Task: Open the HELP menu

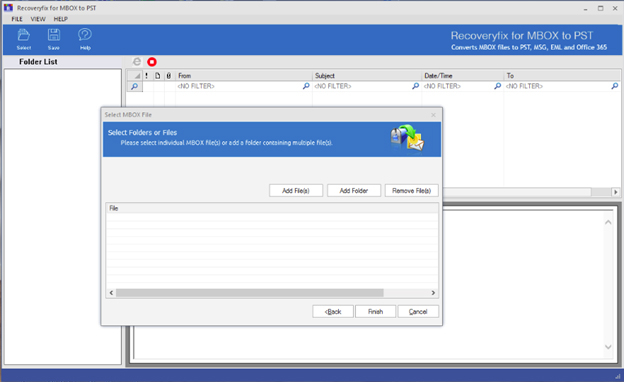Action: 60,19
